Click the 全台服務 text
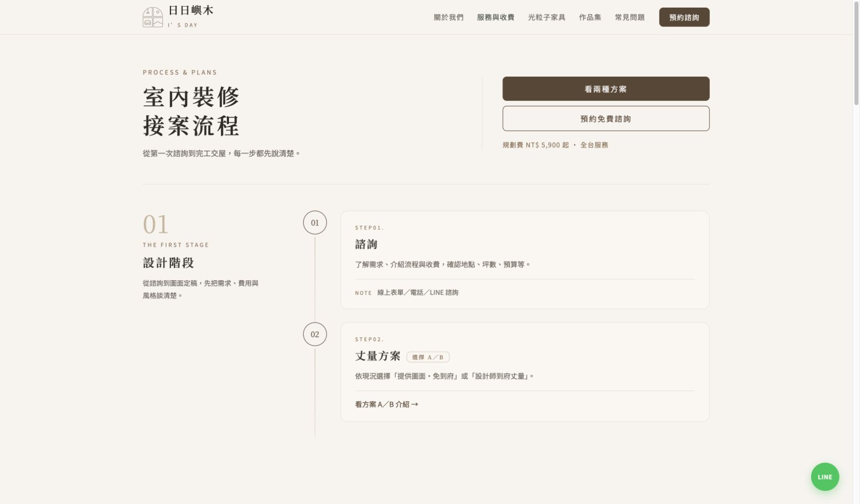This screenshot has height=504, width=860. point(594,145)
